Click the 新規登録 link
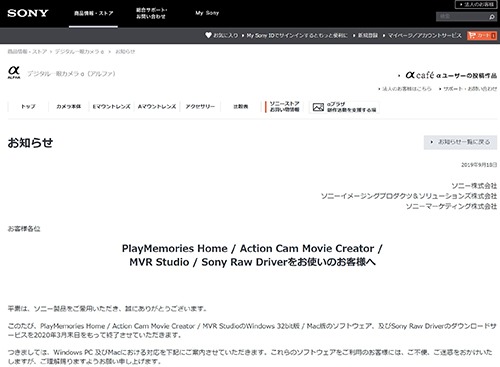Image resolution: width=500 pixels, height=367 pixels. [x=368, y=35]
